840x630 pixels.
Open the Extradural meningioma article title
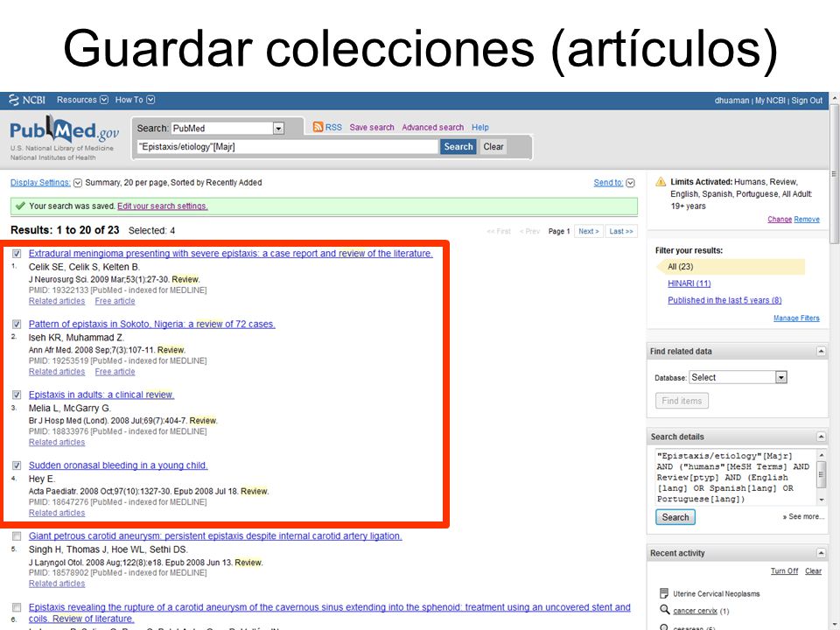point(230,254)
